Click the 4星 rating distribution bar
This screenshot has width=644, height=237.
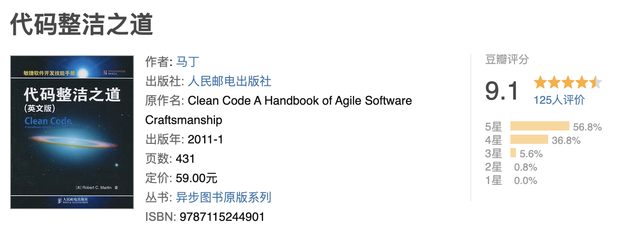(529, 140)
